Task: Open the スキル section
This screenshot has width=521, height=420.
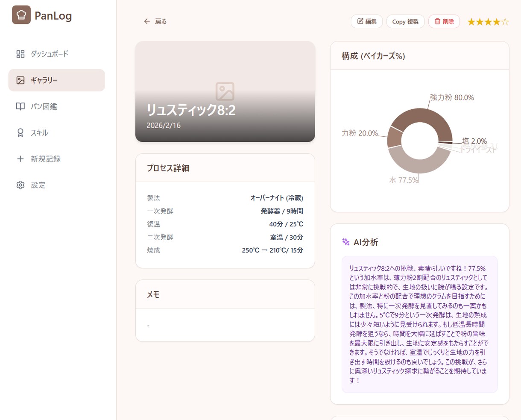Action: pyautogui.click(x=56, y=132)
